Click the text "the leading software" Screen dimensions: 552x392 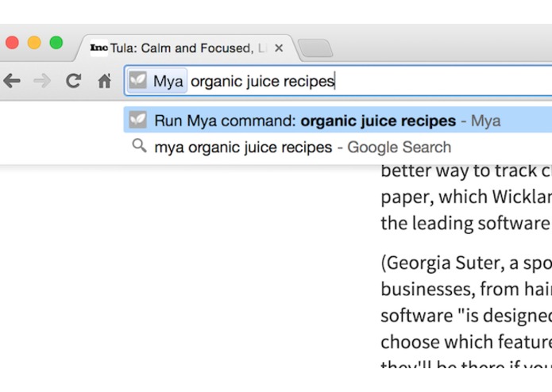tap(465, 223)
